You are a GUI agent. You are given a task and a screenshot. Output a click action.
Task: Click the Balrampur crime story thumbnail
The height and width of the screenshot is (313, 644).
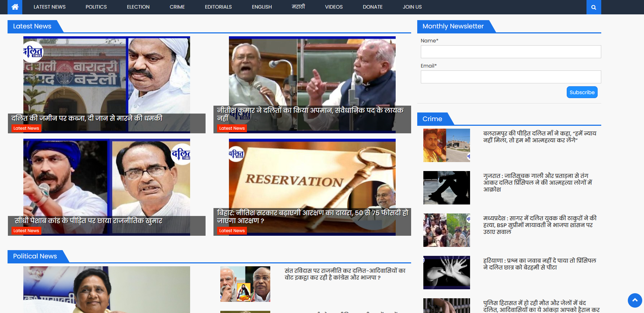tap(447, 145)
